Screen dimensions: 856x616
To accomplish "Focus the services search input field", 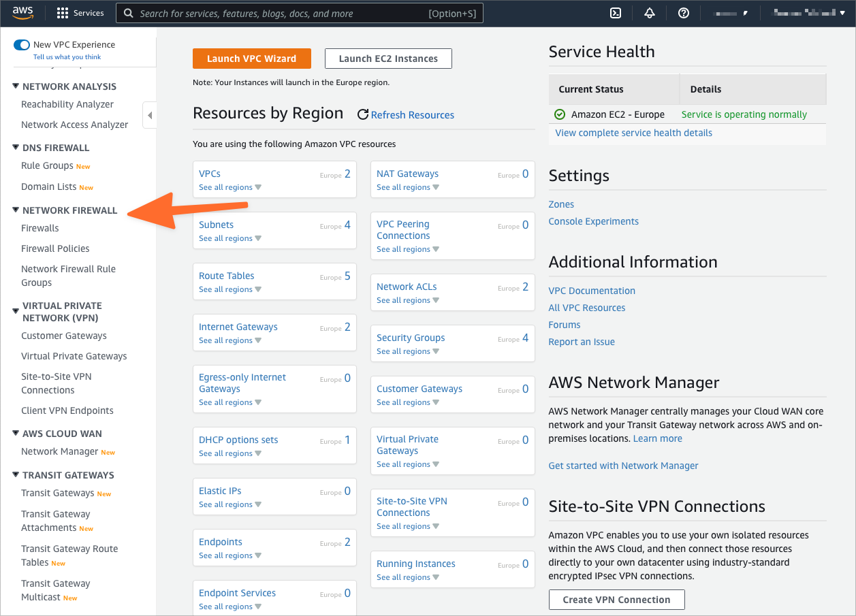I will pos(300,13).
